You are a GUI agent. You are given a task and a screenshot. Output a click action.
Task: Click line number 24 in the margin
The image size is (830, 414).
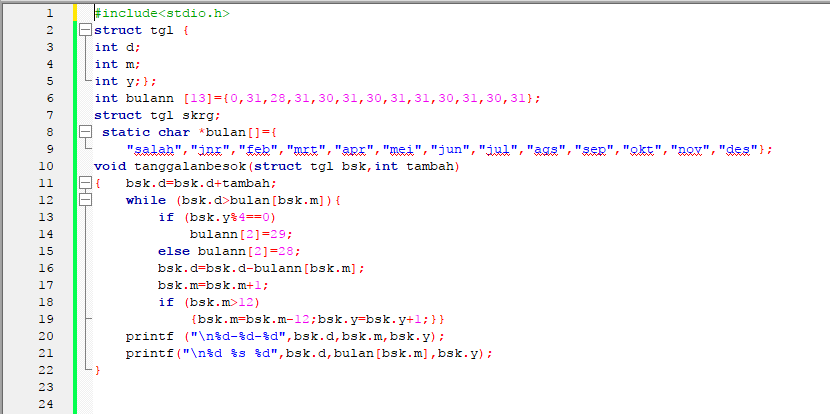point(46,404)
